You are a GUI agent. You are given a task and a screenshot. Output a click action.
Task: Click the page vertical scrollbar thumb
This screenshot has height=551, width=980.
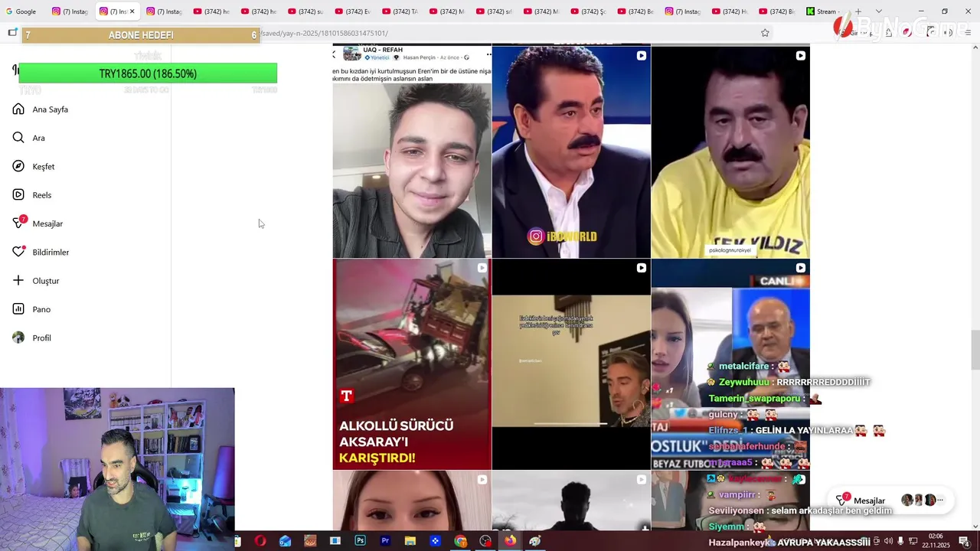[x=975, y=349]
